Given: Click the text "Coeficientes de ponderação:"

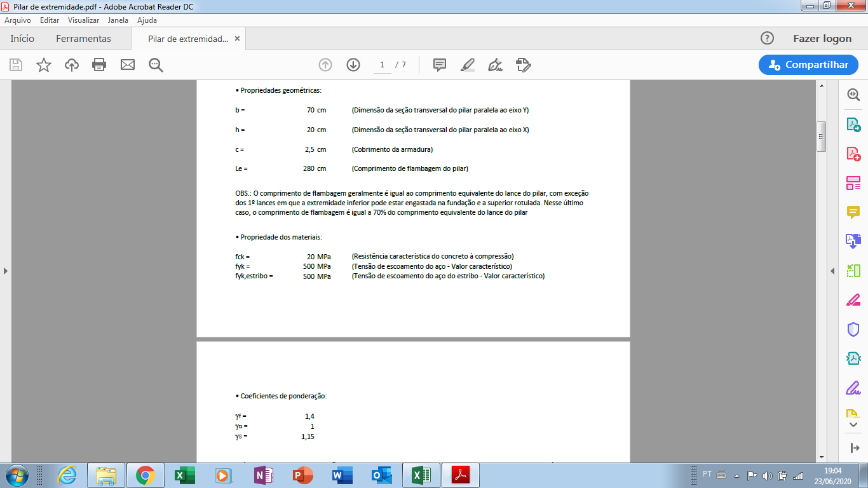Looking at the screenshot, I should pyautogui.click(x=283, y=396).
